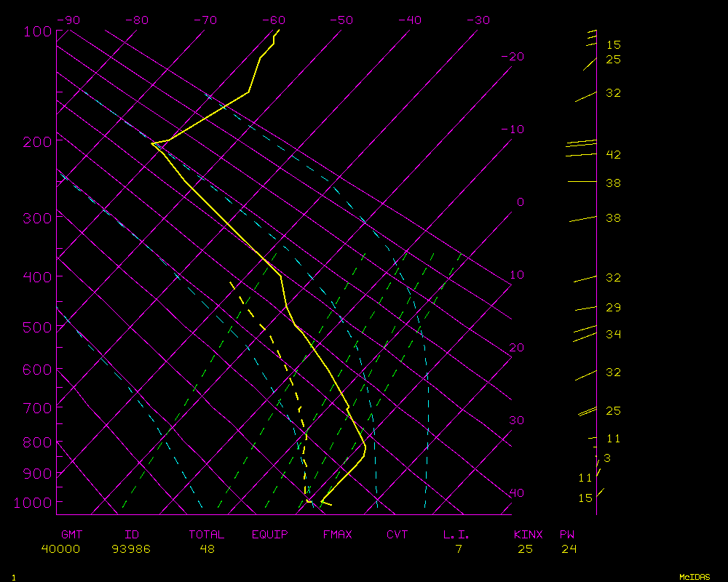Screen dimensions: 728x582
Task: Select the 100 pressure label at top left
Action: (38, 31)
